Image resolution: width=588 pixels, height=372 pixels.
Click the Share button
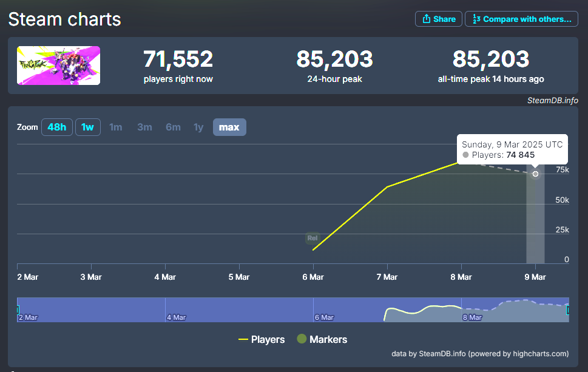[438, 19]
